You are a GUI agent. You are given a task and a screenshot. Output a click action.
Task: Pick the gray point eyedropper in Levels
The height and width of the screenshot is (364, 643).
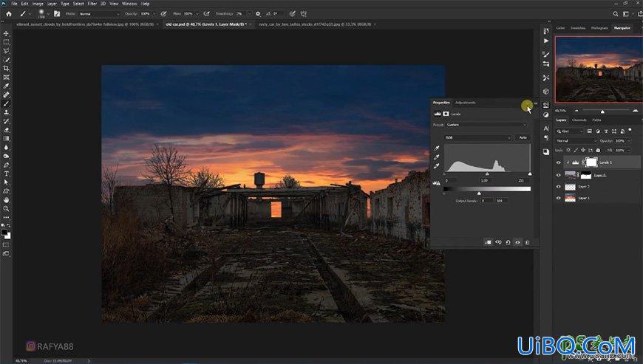click(x=437, y=157)
